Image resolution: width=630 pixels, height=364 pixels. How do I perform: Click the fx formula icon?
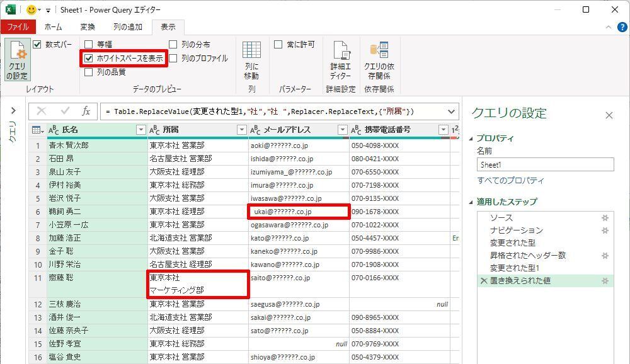click(86, 111)
